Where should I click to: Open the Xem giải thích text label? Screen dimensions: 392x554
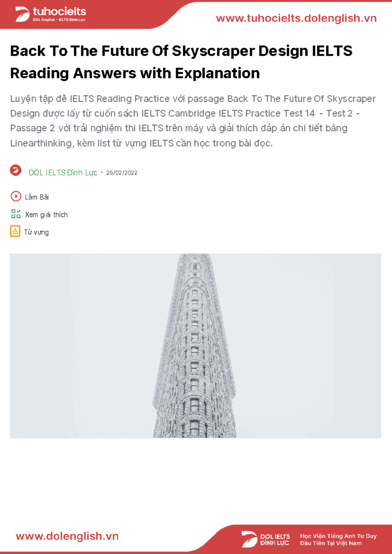(46, 215)
